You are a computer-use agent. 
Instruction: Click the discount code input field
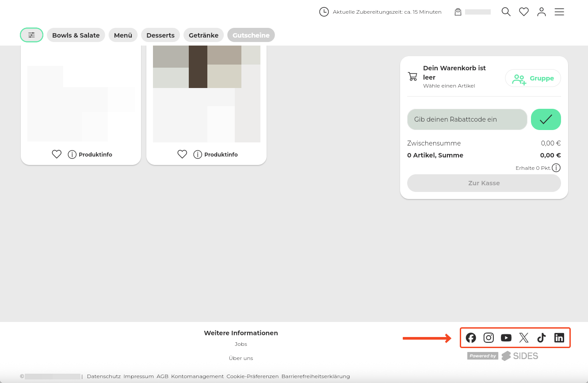[x=467, y=119]
